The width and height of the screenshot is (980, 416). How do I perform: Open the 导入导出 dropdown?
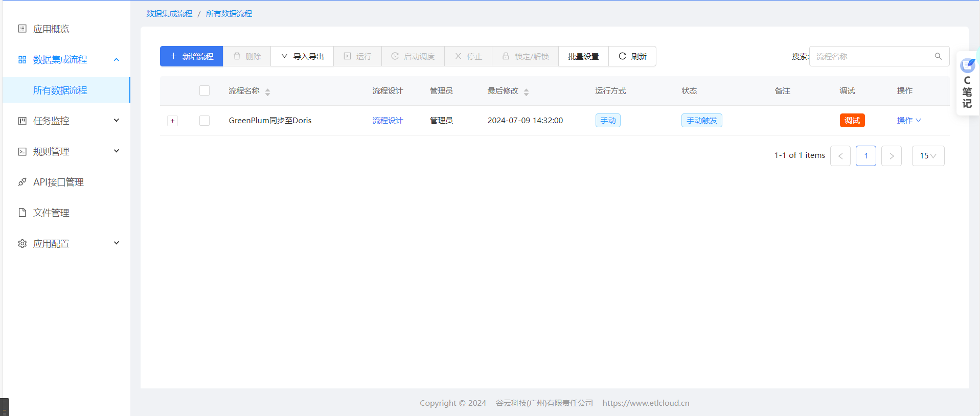tap(302, 56)
